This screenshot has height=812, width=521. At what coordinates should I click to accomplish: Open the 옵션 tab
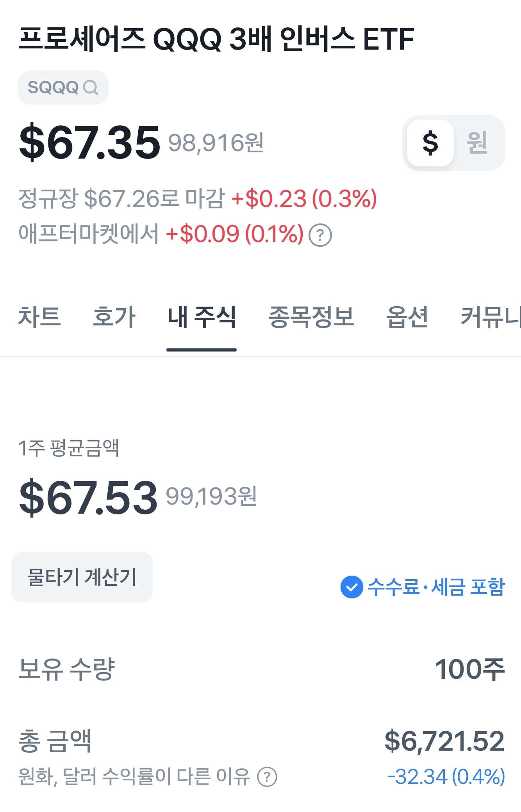tap(407, 317)
